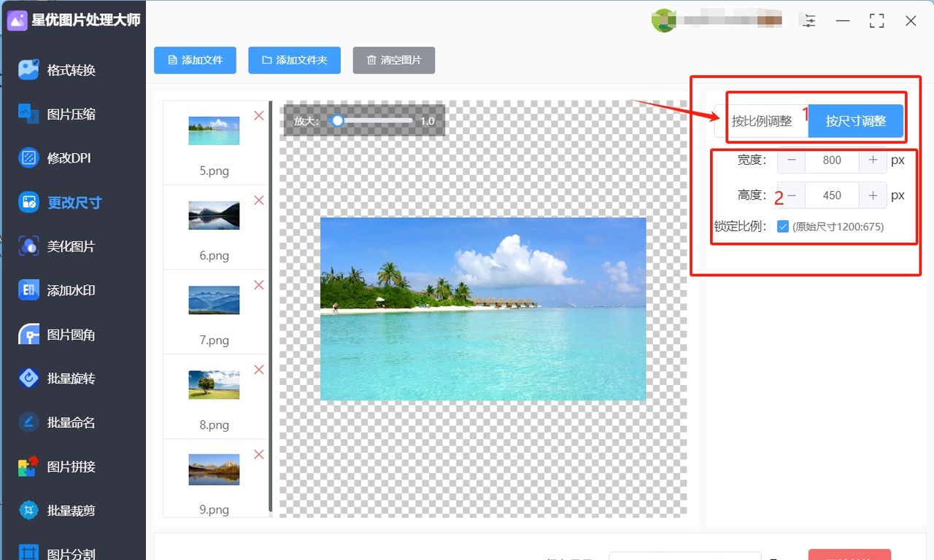Viewport: 934px width, 560px height.
Task: Decrease 高度 with the minus button
Action: point(792,195)
